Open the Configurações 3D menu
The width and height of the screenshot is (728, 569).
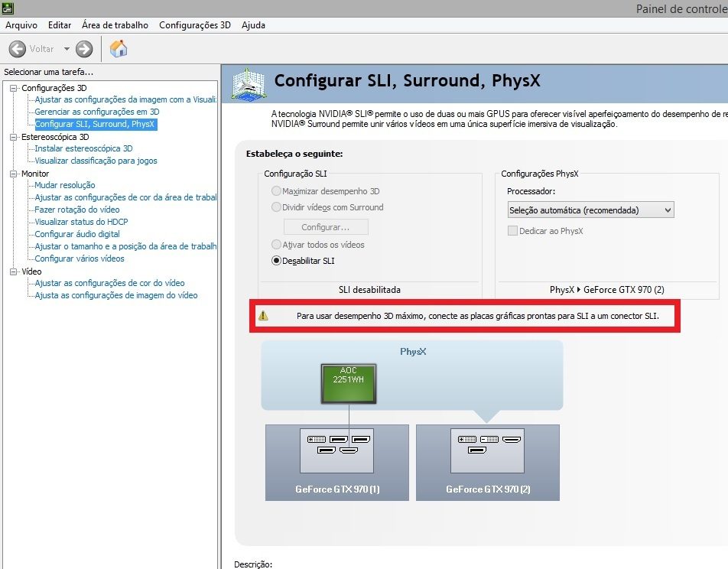click(194, 25)
